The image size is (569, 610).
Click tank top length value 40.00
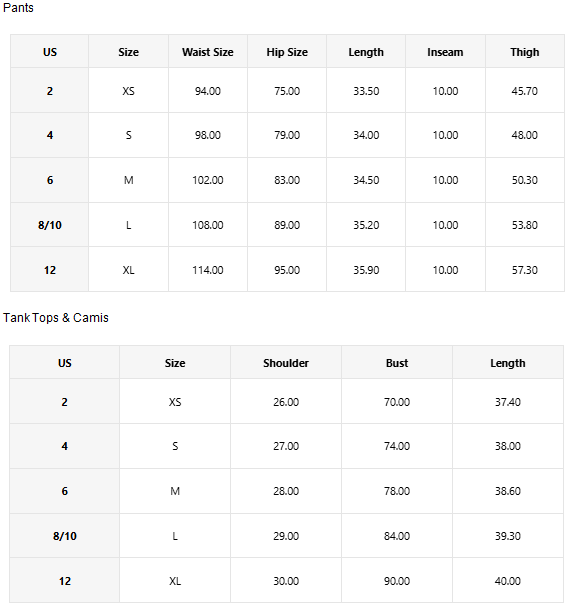point(508,581)
